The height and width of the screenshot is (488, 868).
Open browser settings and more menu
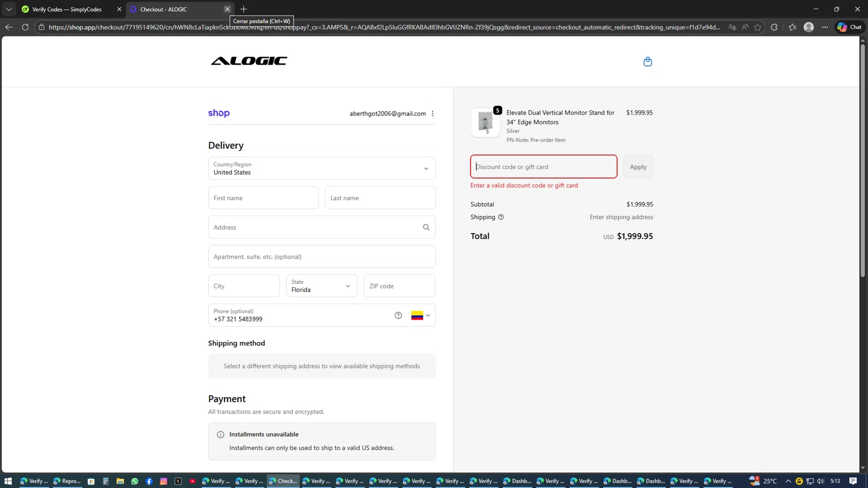coord(825,27)
